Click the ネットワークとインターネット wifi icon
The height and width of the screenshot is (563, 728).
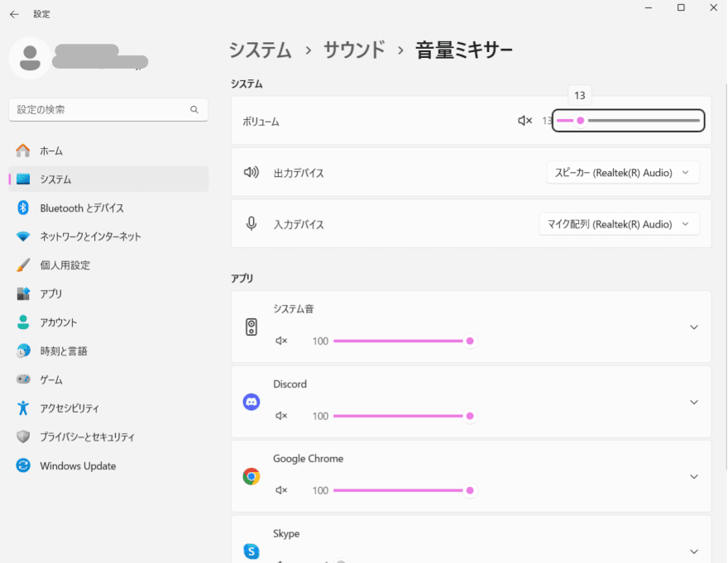(23, 236)
